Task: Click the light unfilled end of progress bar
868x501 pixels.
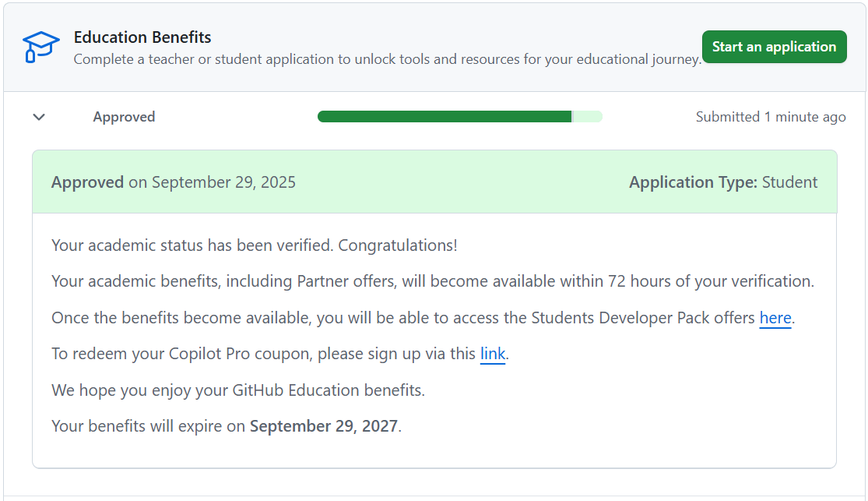Action: pos(589,117)
